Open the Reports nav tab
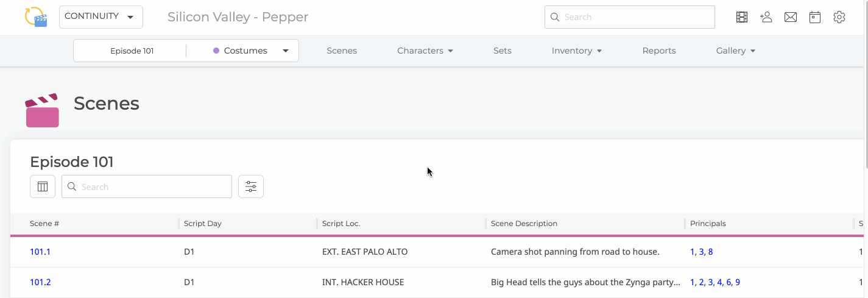The width and height of the screenshot is (868, 298). tap(659, 51)
